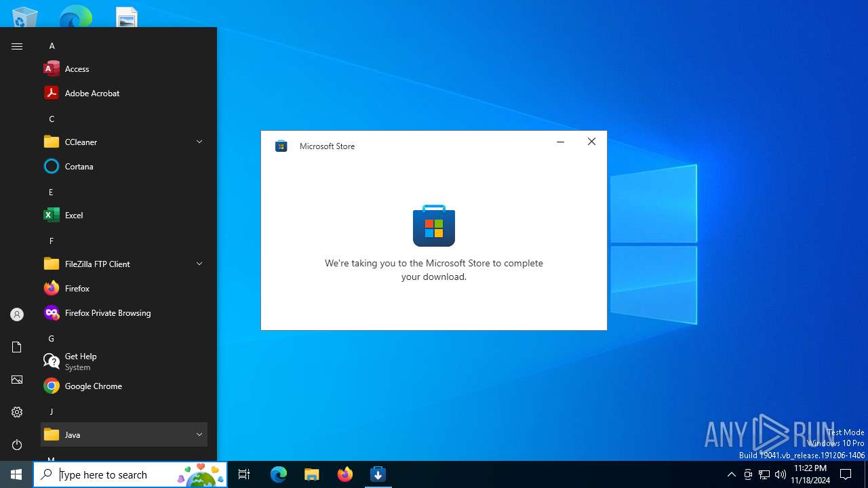The width and height of the screenshot is (868, 488).
Task: Open Firefox Private Browsing
Action: click(124, 312)
